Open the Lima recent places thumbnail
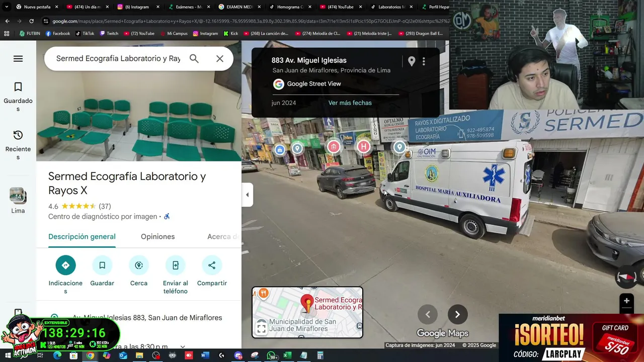 pos(18,201)
